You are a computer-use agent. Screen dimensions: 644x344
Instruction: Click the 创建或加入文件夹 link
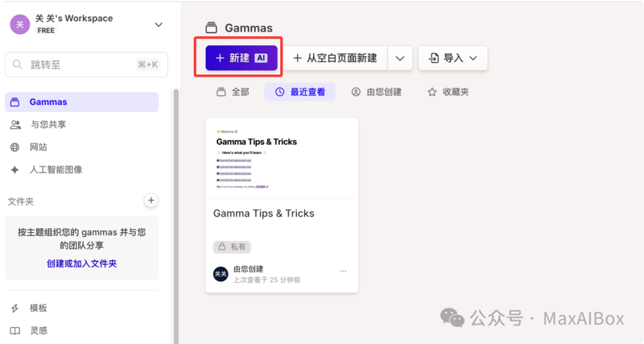[82, 263]
